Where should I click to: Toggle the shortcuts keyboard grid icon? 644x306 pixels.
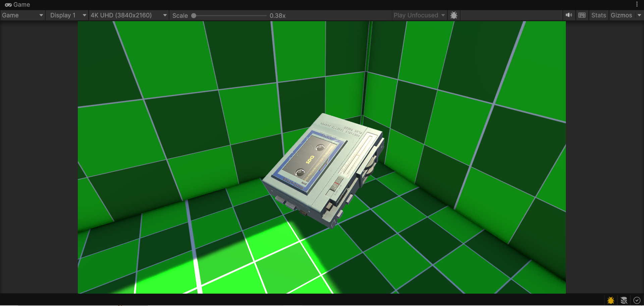[582, 15]
